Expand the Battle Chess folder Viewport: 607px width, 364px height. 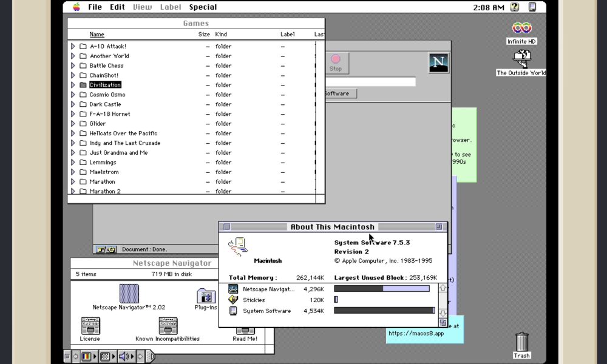pos(73,66)
